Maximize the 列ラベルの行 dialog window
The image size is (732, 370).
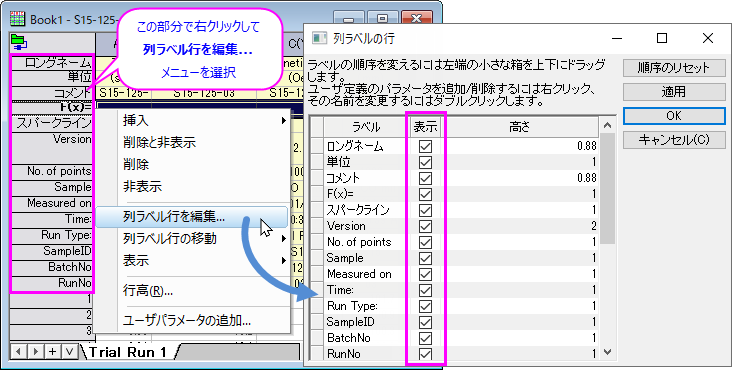(662, 38)
